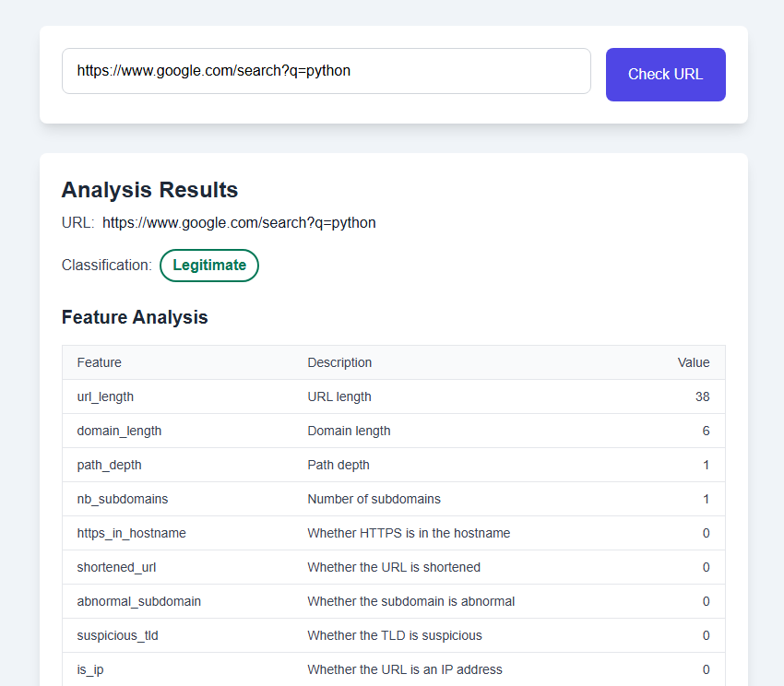
Task: Click the Description column header
Action: [x=339, y=362]
